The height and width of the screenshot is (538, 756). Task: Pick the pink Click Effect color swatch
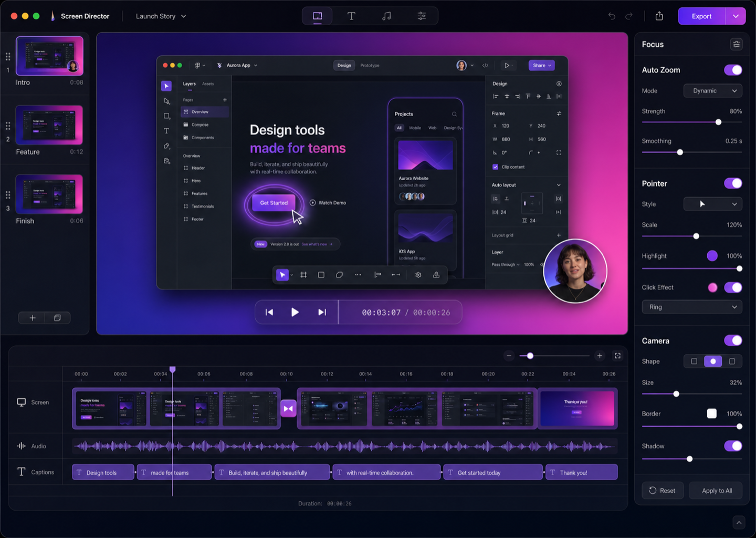point(712,287)
